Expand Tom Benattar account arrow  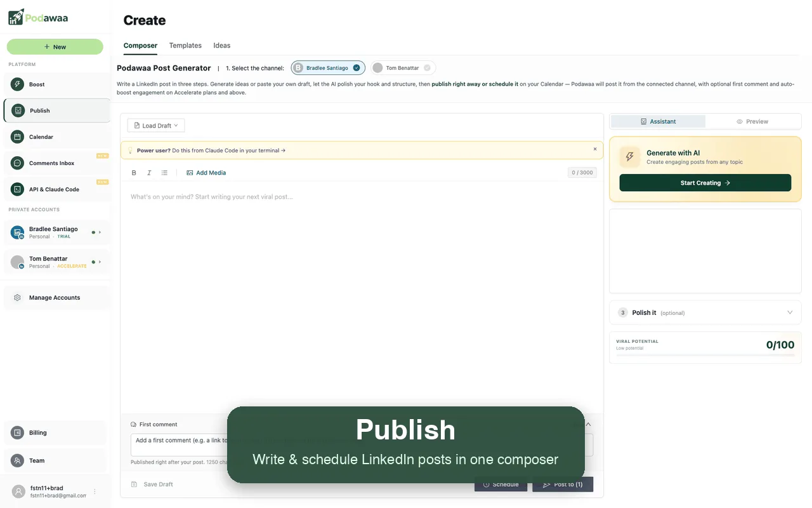(100, 262)
